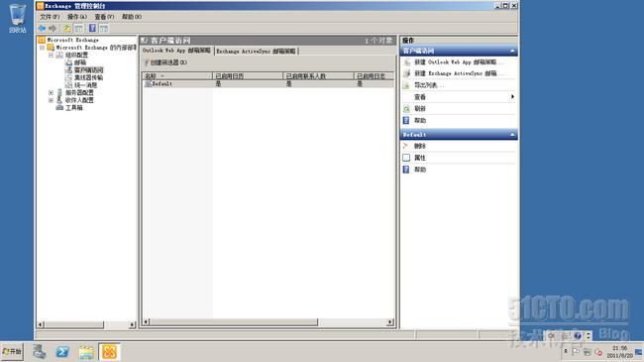
Task: Open PowerShell from the taskbar
Action: pos(62,352)
